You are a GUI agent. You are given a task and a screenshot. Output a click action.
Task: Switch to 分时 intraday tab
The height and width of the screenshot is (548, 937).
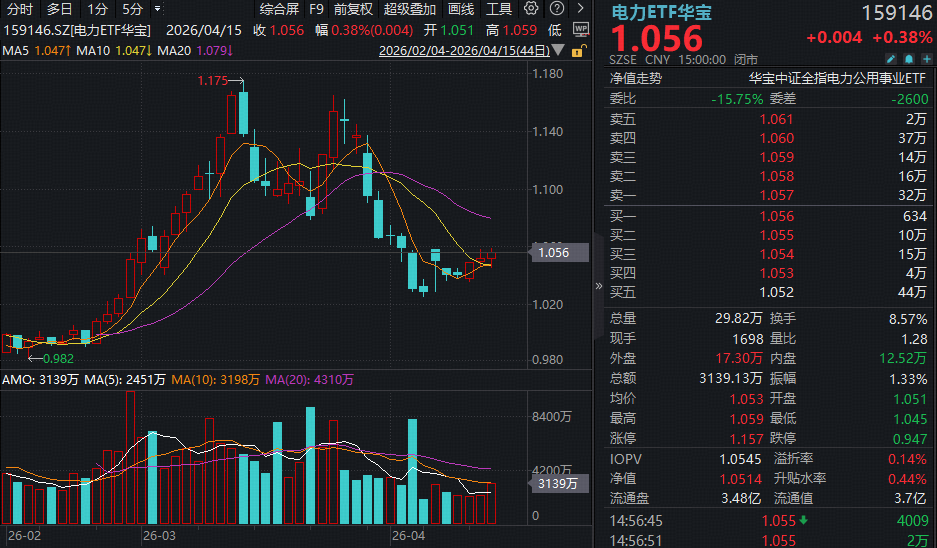20,9
